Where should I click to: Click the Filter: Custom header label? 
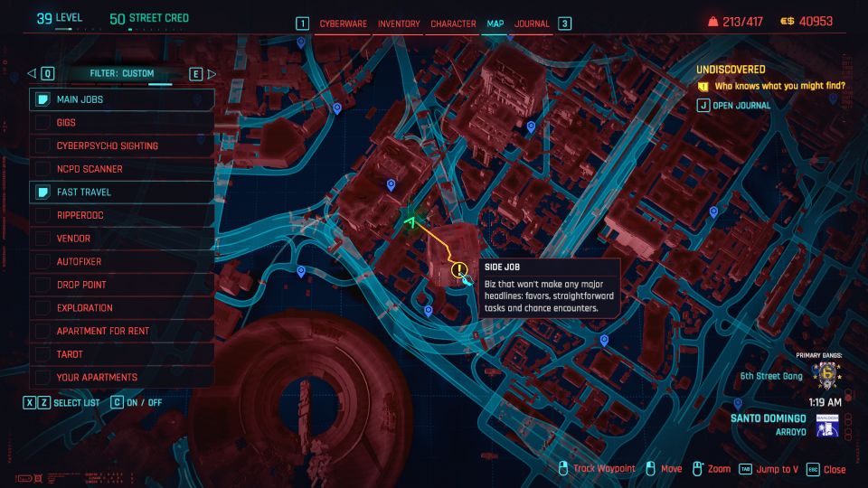(122, 73)
